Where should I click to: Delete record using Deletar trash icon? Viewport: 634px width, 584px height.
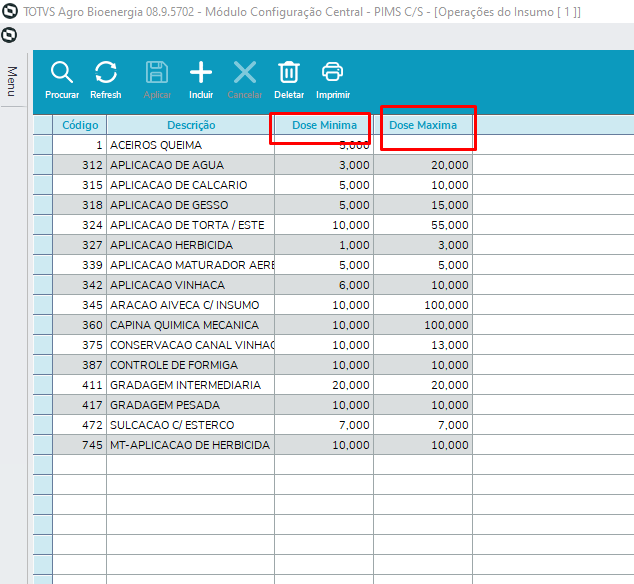[x=289, y=73]
